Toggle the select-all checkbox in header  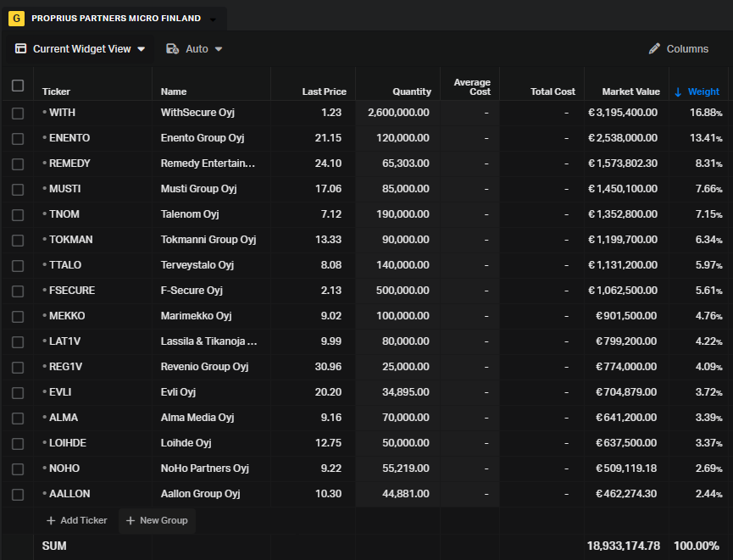click(x=18, y=86)
